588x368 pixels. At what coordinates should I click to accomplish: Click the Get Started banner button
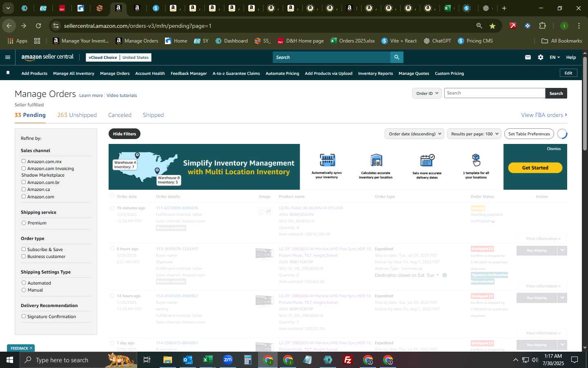(x=535, y=168)
